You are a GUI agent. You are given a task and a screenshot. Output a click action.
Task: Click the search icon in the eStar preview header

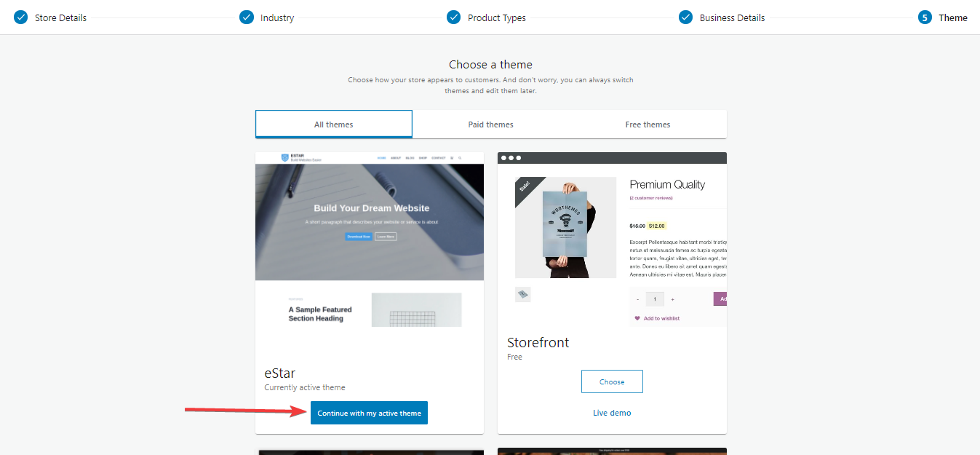[460, 157]
